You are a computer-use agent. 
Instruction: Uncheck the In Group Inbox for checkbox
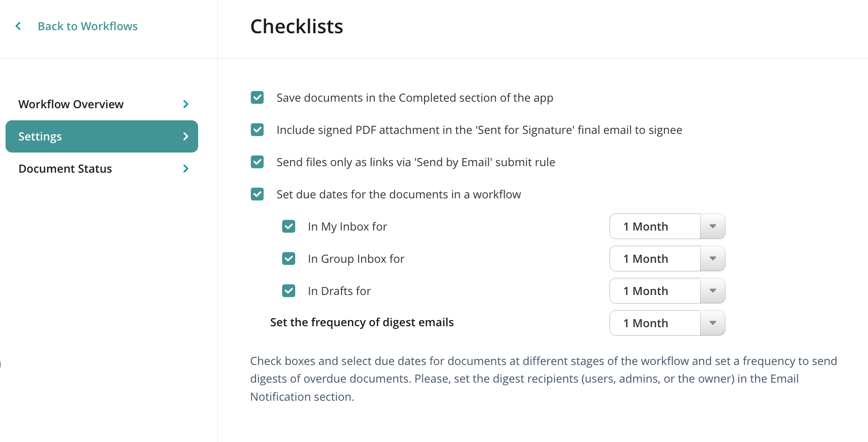(289, 259)
